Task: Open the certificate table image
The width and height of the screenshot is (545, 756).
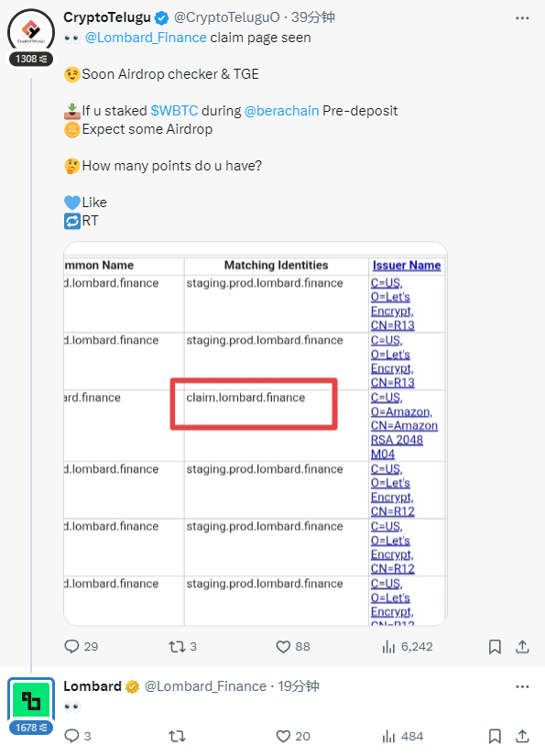Action: coord(256,434)
